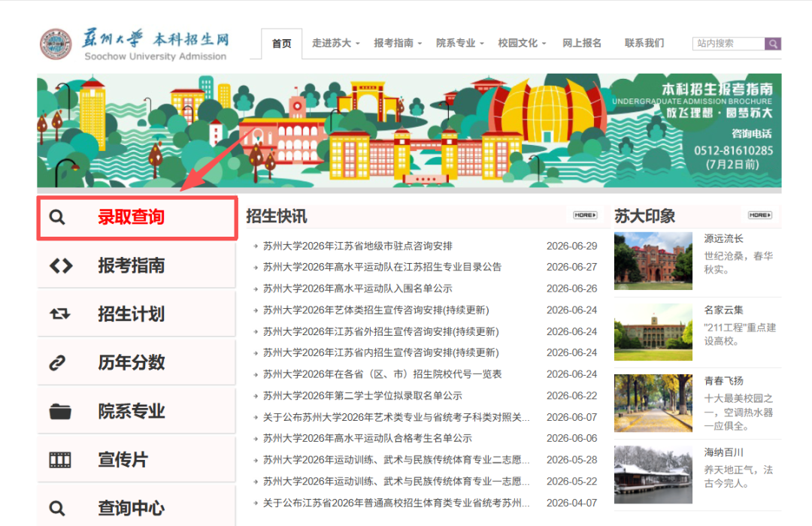812x526 pixels.
Task: Open the 查询中心 sidebar entry
Action: point(137,507)
